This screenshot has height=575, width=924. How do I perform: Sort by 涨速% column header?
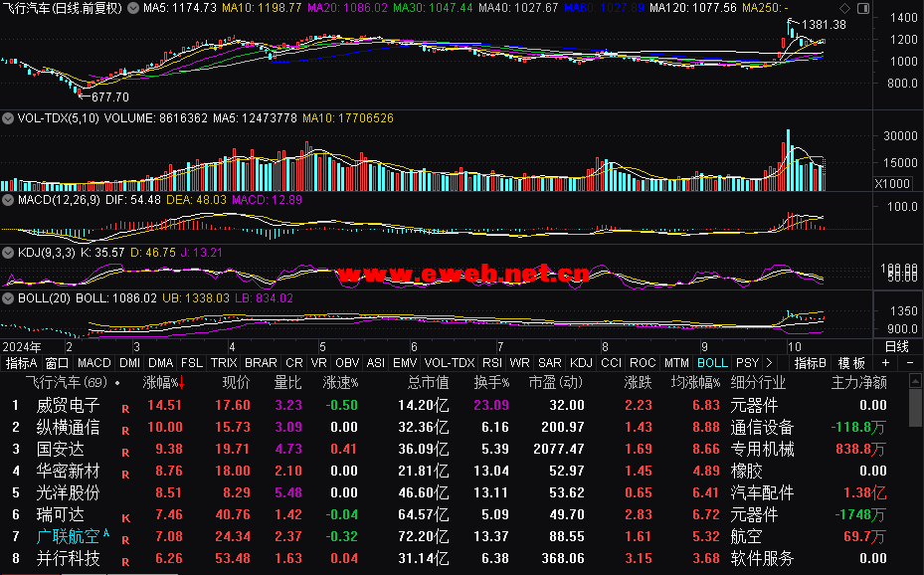tap(340, 383)
